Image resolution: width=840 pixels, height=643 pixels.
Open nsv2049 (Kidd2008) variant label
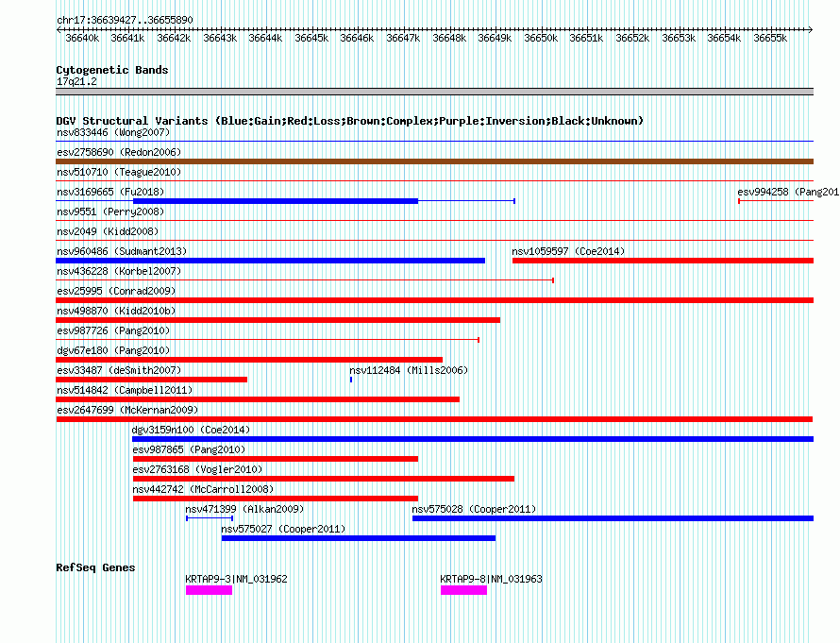point(108,231)
